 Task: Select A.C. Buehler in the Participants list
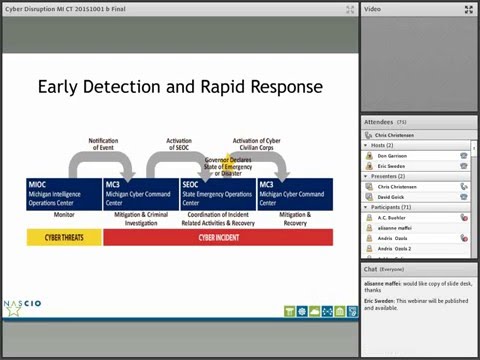coord(416,218)
